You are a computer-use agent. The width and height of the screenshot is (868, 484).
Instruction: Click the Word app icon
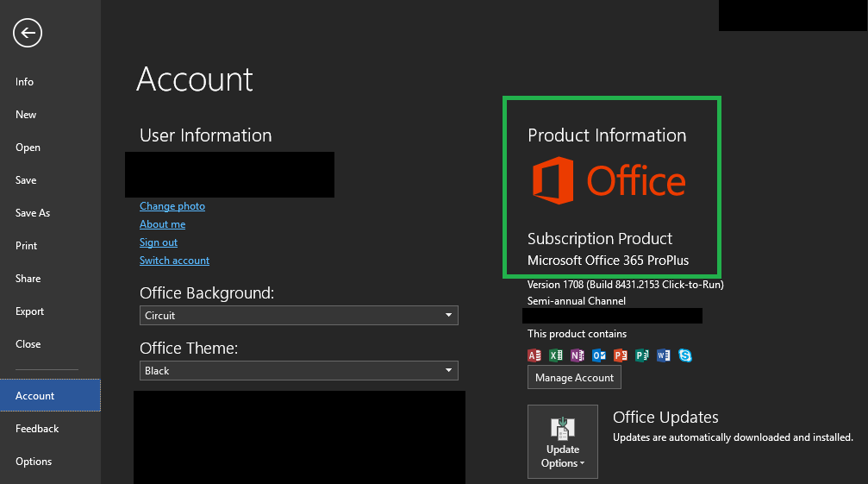click(664, 355)
